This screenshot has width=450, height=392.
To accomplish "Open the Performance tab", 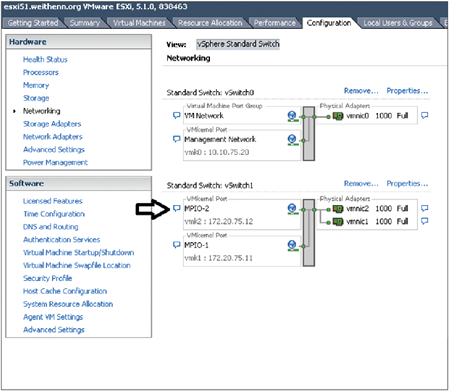I will pyautogui.click(x=275, y=23).
